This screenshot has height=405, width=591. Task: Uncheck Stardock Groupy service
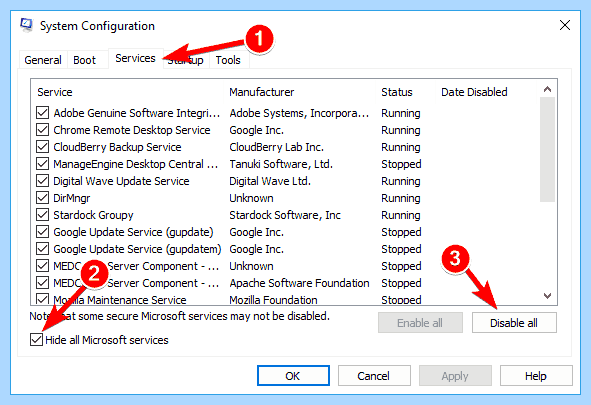pos(42,215)
